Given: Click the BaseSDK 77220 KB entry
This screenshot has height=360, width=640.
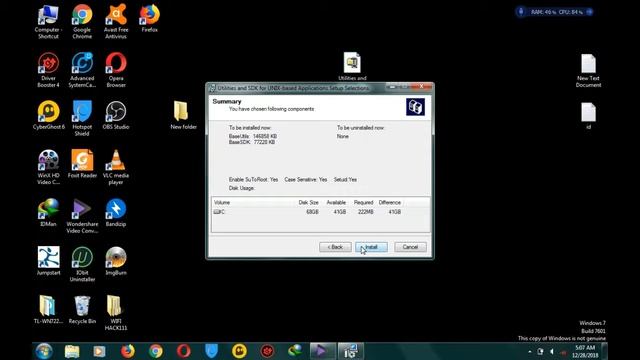Looking at the screenshot, I should point(252,142).
